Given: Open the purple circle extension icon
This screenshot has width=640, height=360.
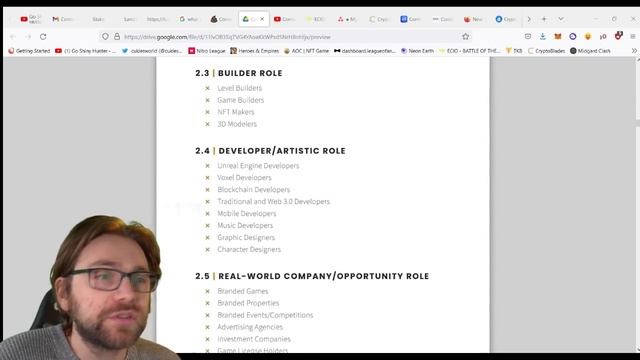Looking at the screenshot, I should (573, 36).
